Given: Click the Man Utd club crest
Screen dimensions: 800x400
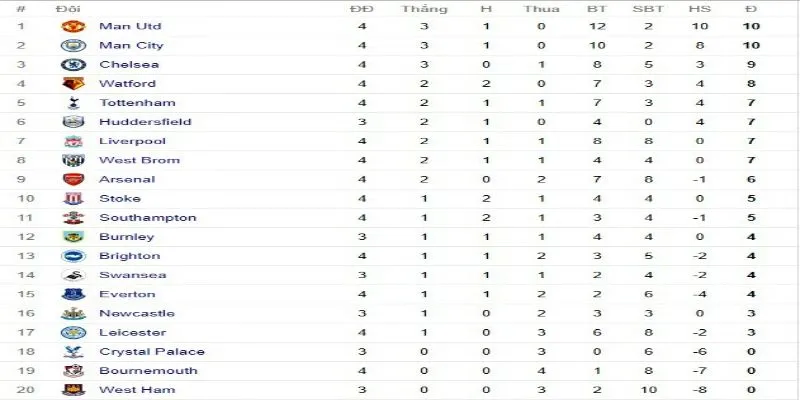Looking at the screenshot, I should click(x=73, y=26).
